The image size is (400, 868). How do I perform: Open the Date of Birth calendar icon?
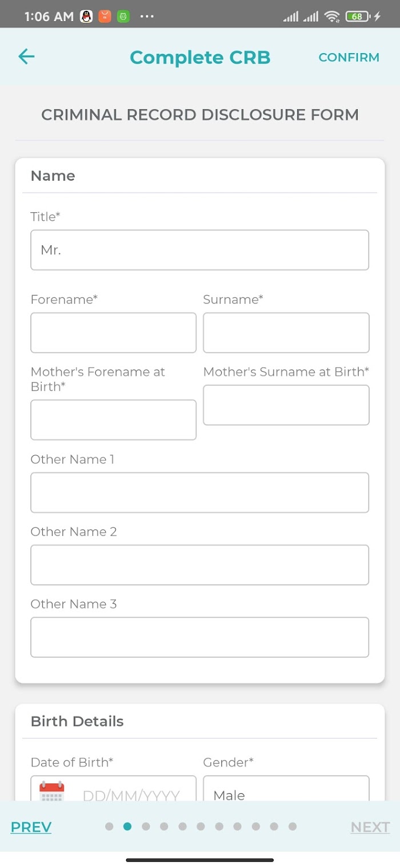51,793
